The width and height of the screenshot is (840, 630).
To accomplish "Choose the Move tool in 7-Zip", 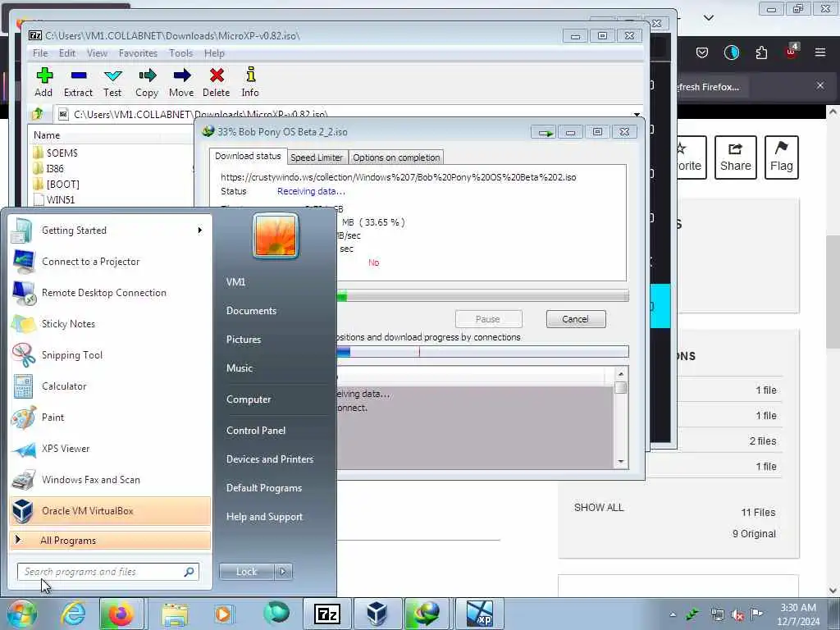I will point(181,82).
